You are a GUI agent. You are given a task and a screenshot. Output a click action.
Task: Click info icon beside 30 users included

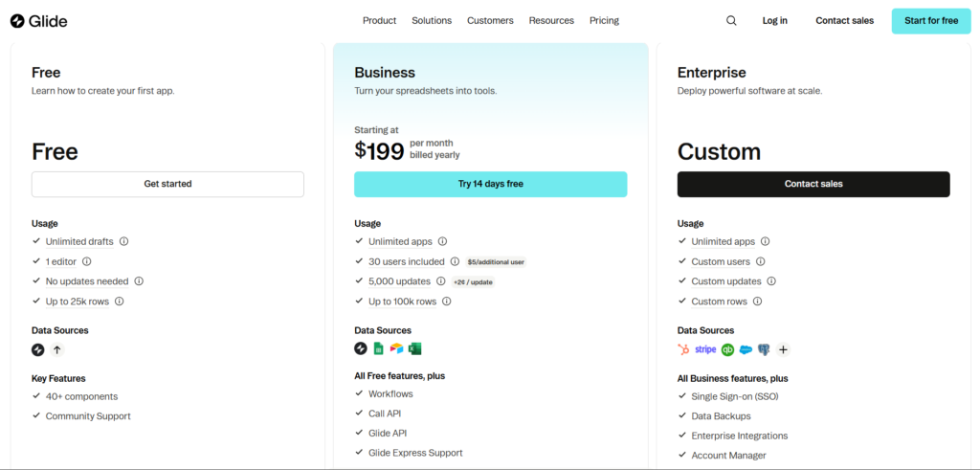coord(455,261)
